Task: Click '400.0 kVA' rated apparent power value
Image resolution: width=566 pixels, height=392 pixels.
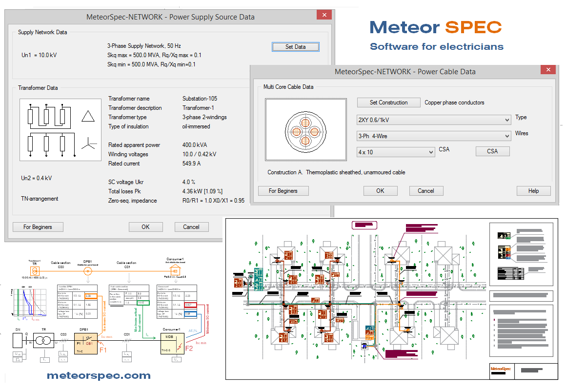Action: (195, 145)
